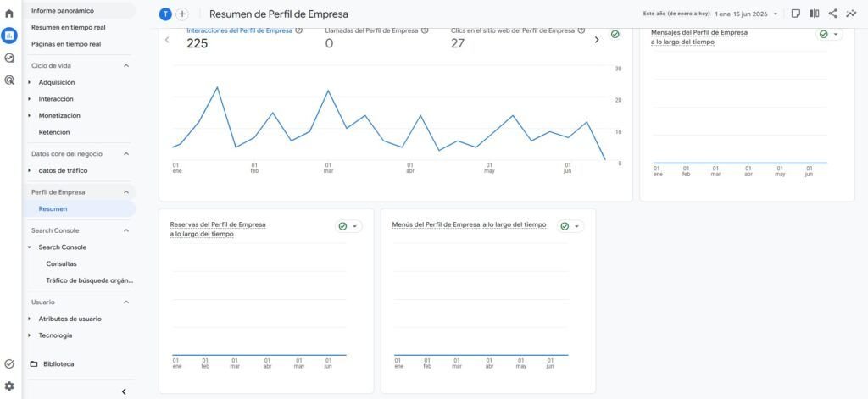Click the green check status on interactions card
The image size is (868, 399).
[x=615, y=35]
